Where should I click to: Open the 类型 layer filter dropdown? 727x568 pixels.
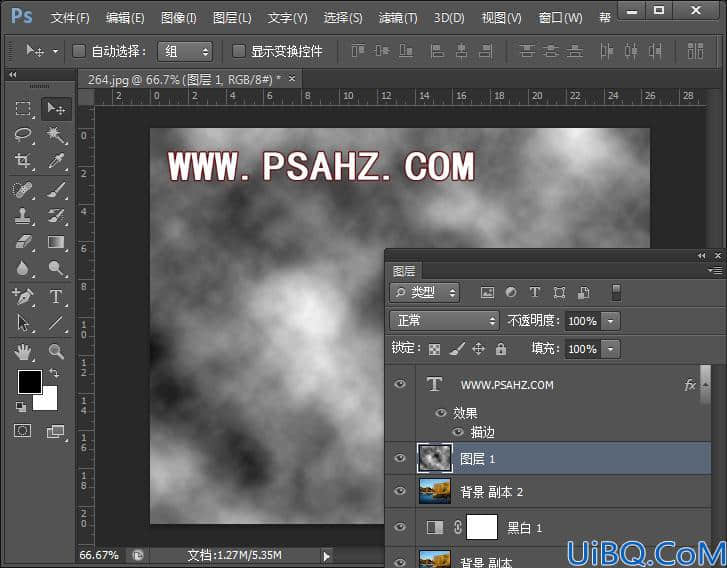pyautogui.click(x=425, y=293)
